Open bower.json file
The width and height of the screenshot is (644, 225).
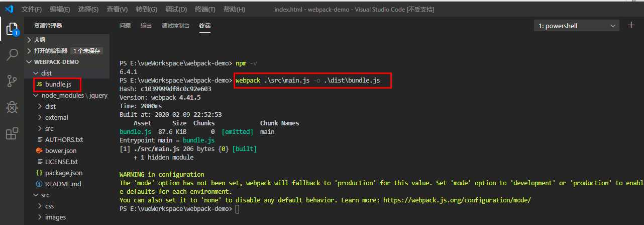67,151
